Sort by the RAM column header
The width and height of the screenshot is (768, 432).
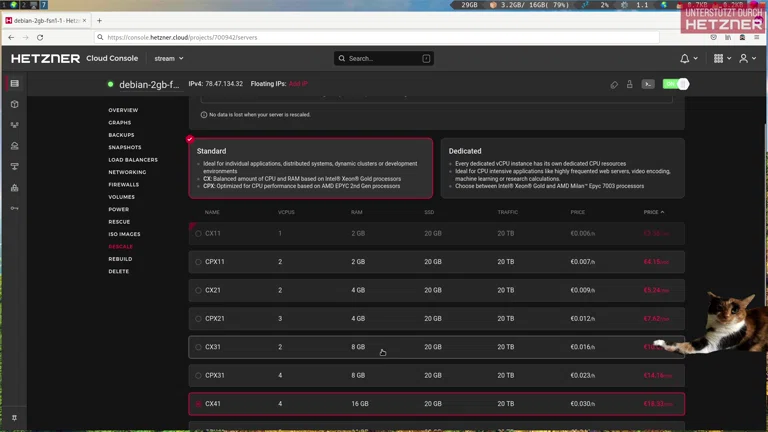[357, 212]
